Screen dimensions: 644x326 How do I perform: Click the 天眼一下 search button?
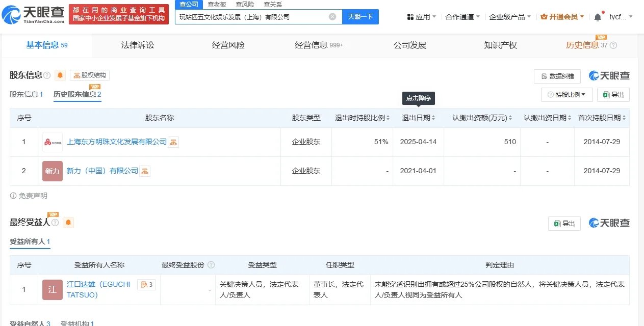360,17
